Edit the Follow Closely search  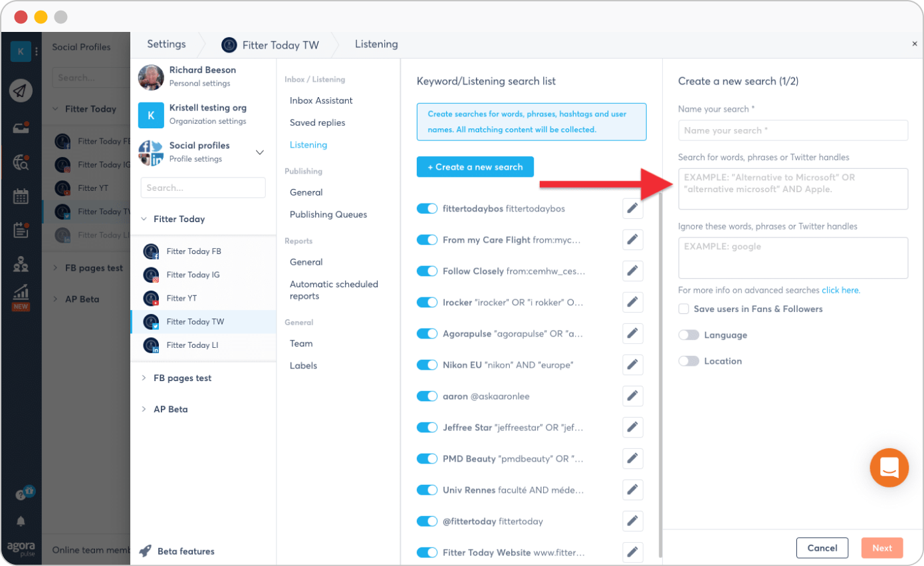[x=633, y=271]
